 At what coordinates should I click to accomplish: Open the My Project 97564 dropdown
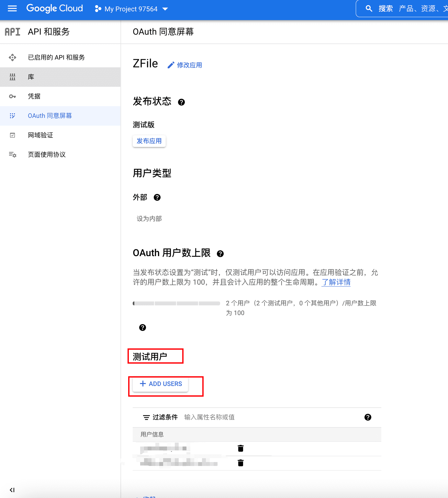(131, 9)
